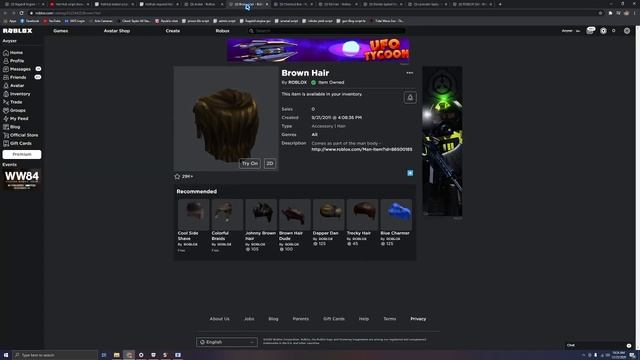The image size is (640, 360).
Task: Open the Terms footer link
Action: point(390,319)
